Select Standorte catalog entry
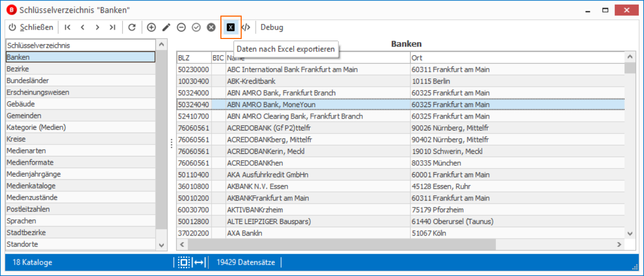 [x=81, y=244]
